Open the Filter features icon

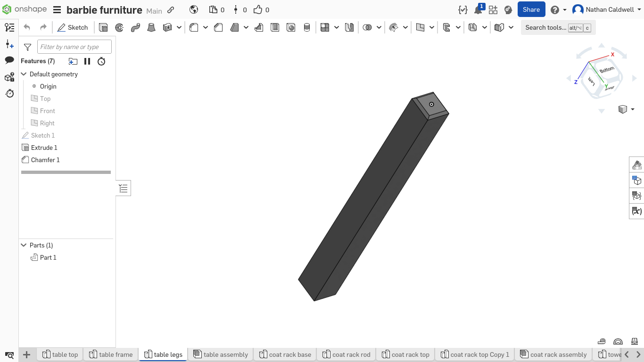28,47
